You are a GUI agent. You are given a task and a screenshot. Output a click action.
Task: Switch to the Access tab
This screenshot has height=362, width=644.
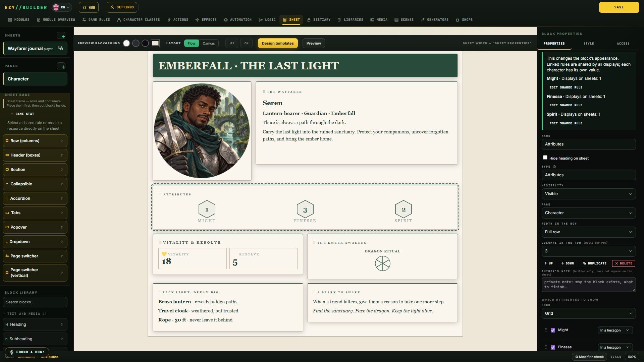(x=623, y=44)
